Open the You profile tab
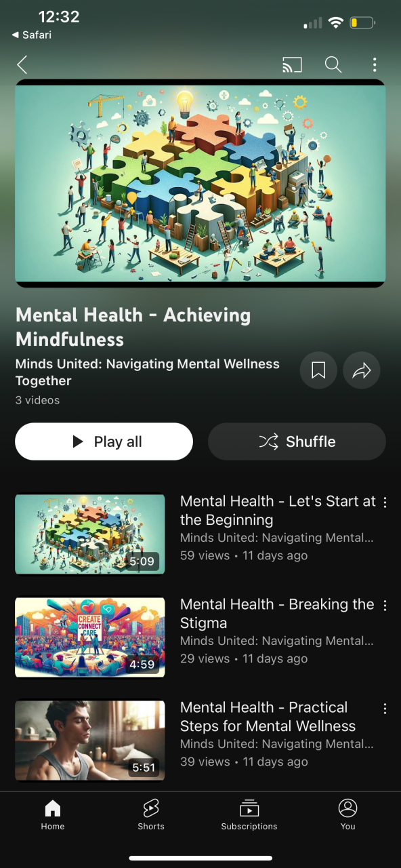Image resolution: width=401 pixels, height=868 pixels. (348, 814)
